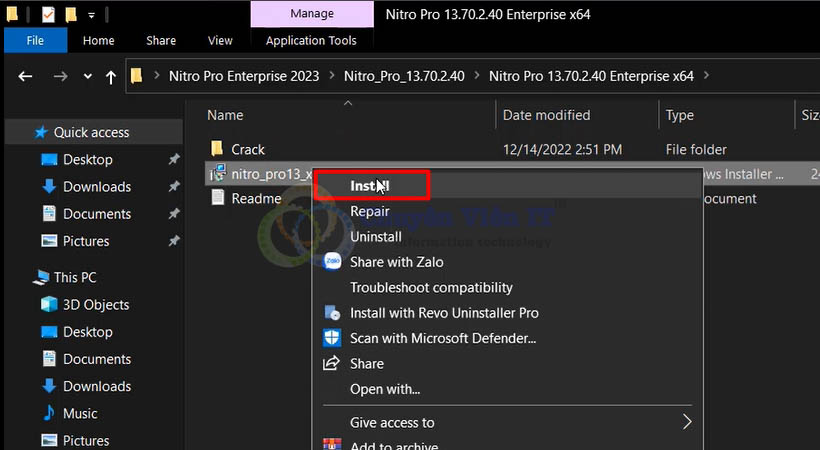The height and width of the screenshot is (450, 820).
Task: Go up one folder level
Action: (x=110, y=77)
